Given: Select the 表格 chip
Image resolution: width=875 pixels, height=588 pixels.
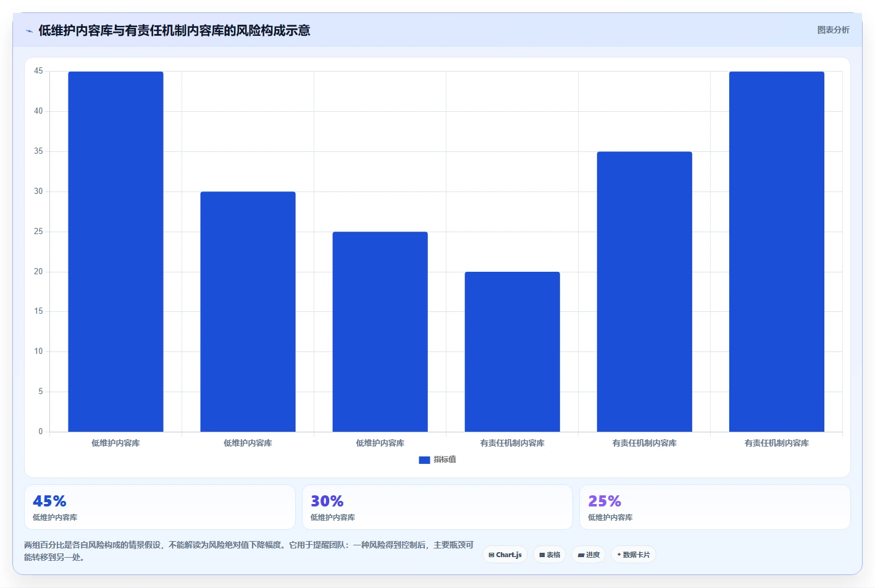Looking at the screenshot, I should (x=550, y=555).
